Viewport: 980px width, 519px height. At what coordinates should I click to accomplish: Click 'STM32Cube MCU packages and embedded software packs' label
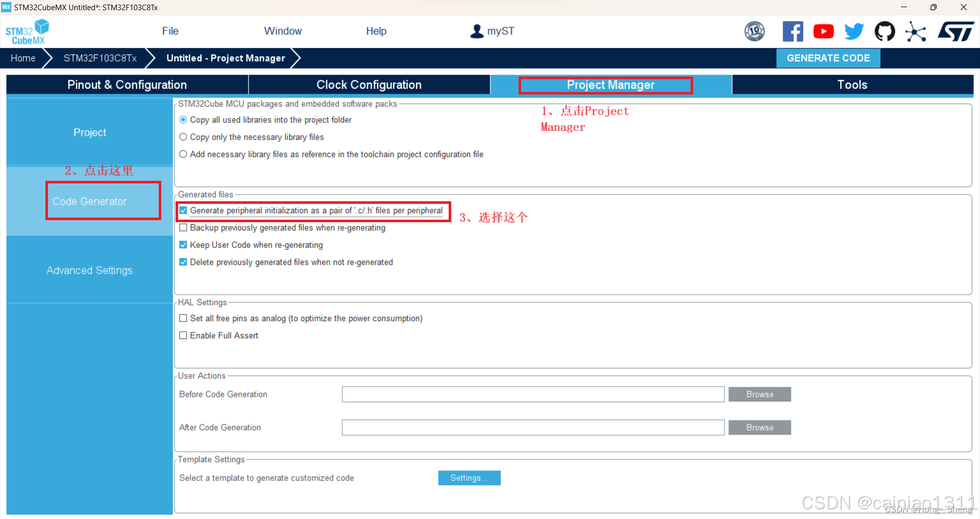[x=287, y=104]
